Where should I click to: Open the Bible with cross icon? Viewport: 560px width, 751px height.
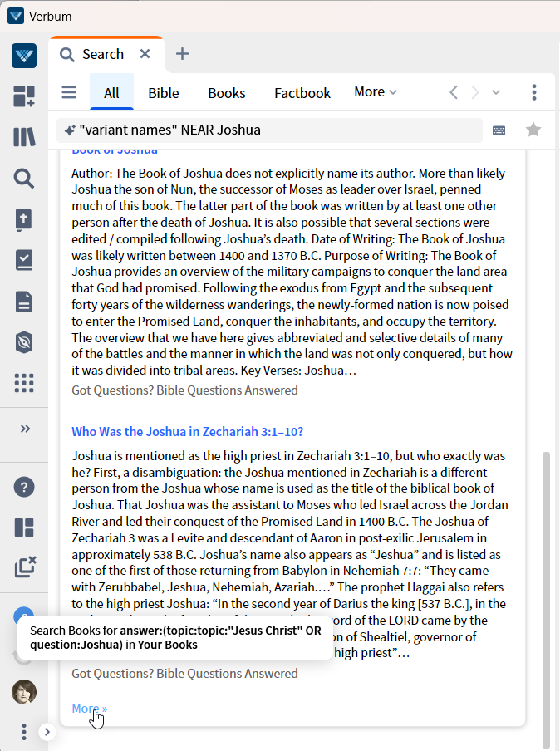24,220
